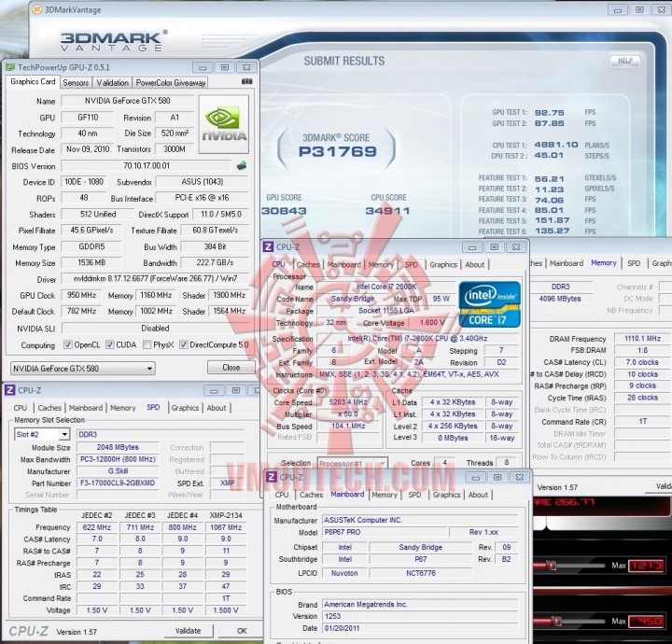
Task: Toggle the OpenCL checkbox
Action: 68,344
